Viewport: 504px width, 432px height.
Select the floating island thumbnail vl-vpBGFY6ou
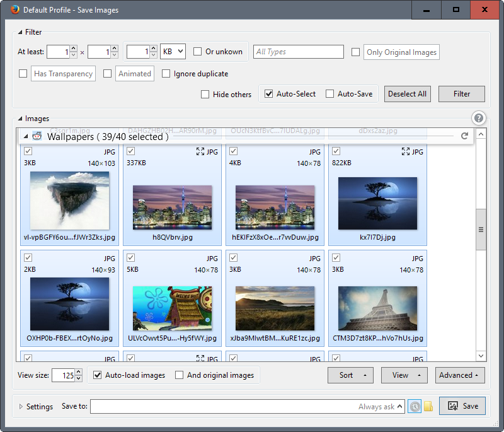click(69, 201)
